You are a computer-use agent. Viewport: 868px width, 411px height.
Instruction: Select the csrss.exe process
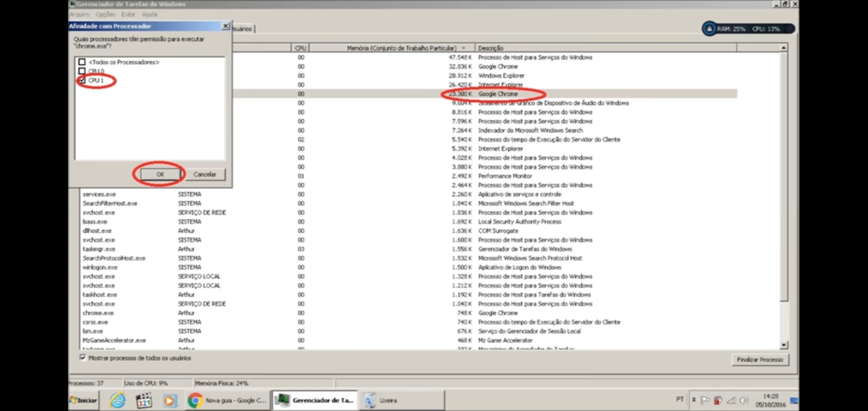pos(95,322)
